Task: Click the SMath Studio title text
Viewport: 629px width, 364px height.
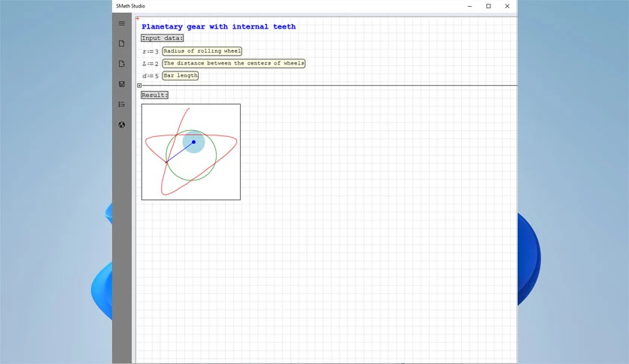Action: click(131, 6)
